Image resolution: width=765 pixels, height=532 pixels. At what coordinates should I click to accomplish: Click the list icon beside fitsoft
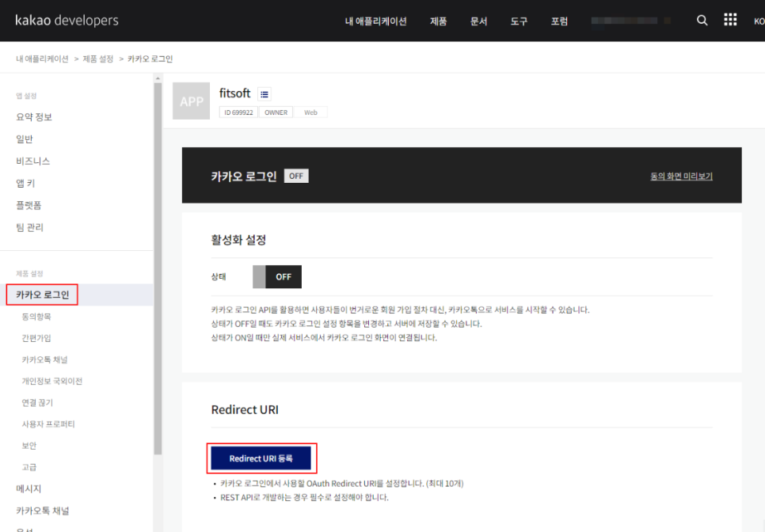point(265,94)
